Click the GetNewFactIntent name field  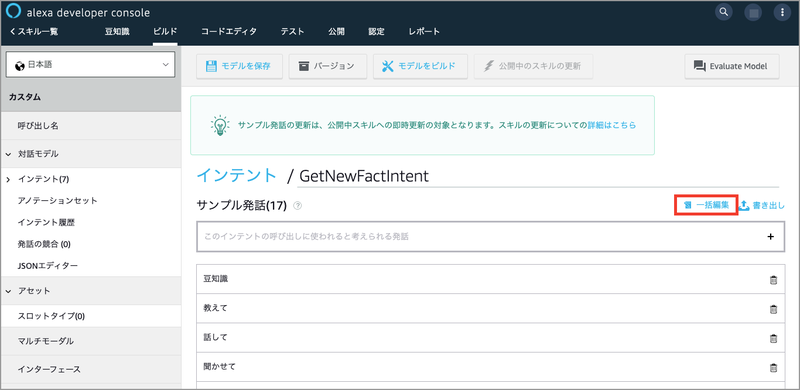(x=538, y=176)
